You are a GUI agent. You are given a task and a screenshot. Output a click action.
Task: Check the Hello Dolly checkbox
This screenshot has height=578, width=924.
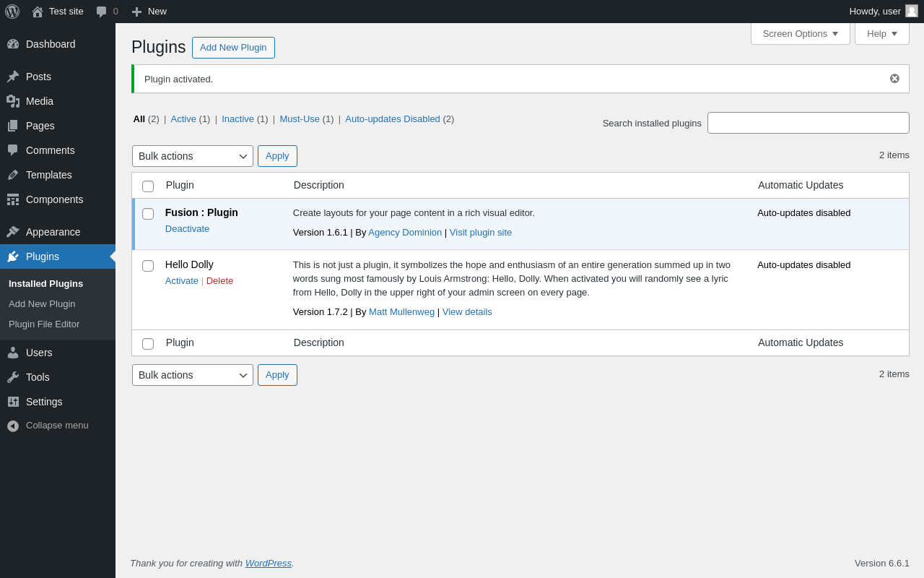(148, 266)
